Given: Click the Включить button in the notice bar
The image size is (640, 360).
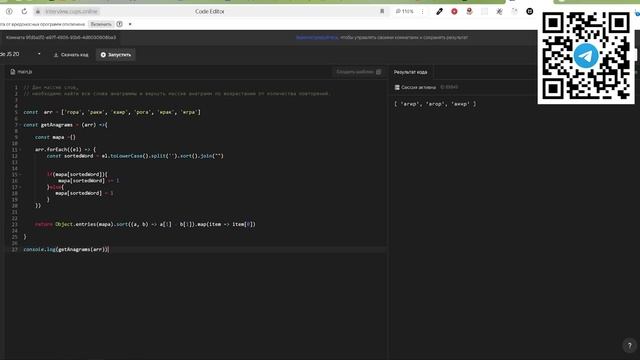Looking at the screenshot, I should coord(101,24).
